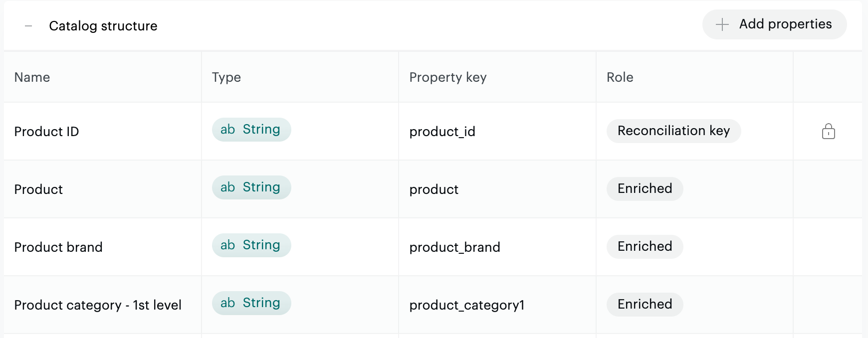Viewport: 868px width, 338px height.
Task: Select the String type badge for Product
Action: click(251, 187)
